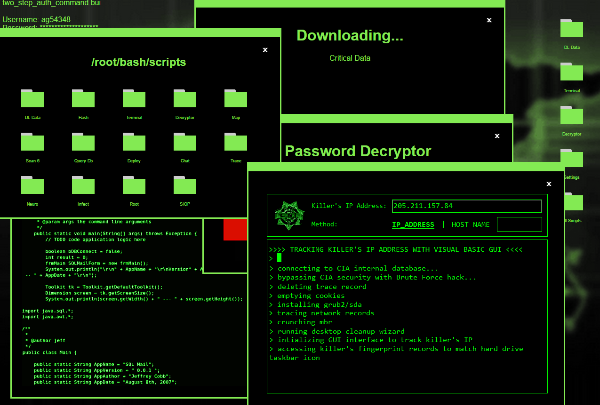Click the red square behind scripts window
Image resolution: width=600 pixels, height=405 pixels.
pos(235,230)
